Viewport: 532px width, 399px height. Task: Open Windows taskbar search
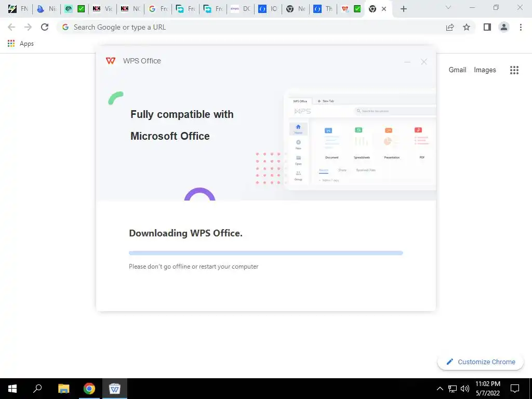tap(37, 389)
